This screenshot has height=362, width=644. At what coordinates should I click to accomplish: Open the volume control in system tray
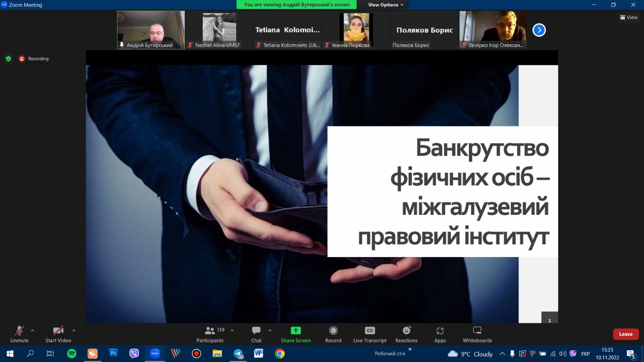(563, 354)
